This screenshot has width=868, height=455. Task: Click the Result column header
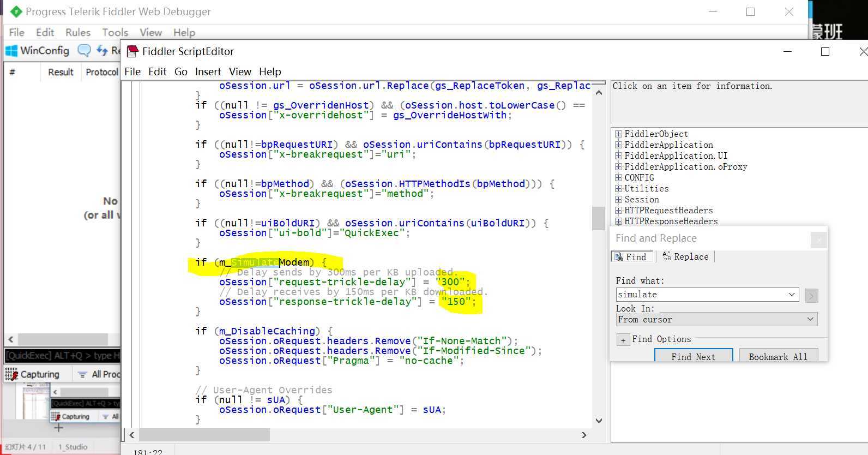tap(61, 72)
